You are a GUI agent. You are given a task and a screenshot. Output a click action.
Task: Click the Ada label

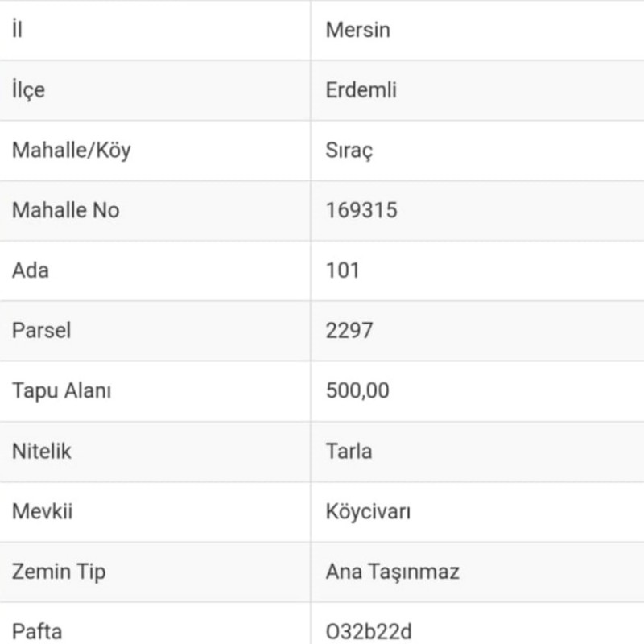[31, 270]
